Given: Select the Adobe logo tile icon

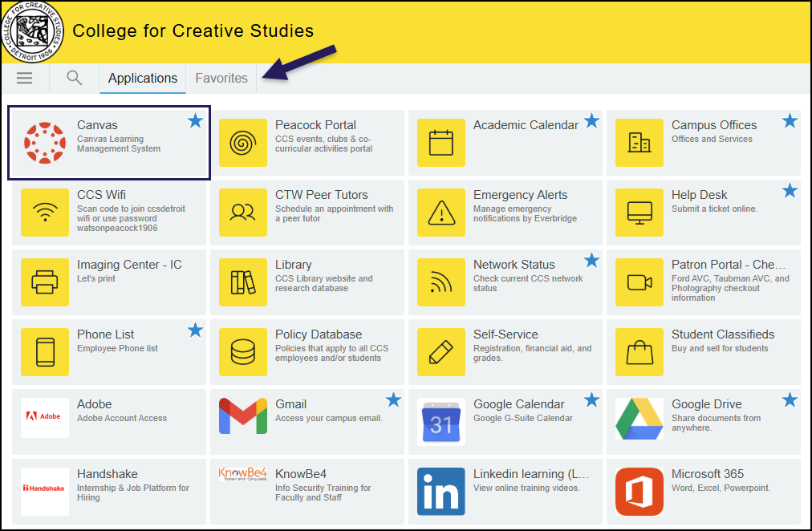Looking at the screenshot, I should [45, 421].
